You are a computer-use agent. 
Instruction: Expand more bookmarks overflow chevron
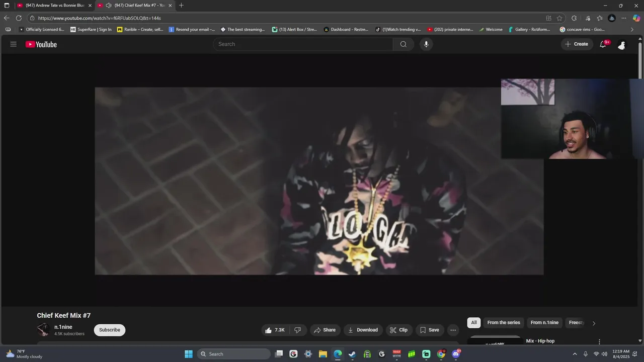(632, 30)
